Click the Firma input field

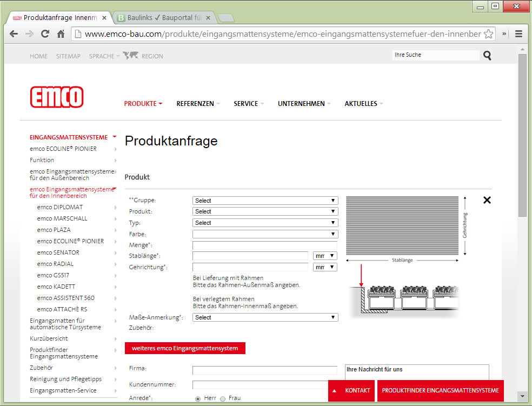tap(265, 370)
